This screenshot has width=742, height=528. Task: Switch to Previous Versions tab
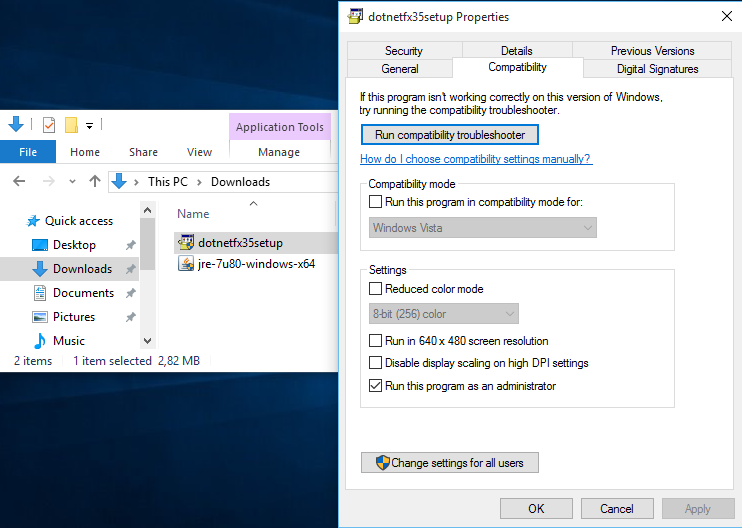point(652,51)
